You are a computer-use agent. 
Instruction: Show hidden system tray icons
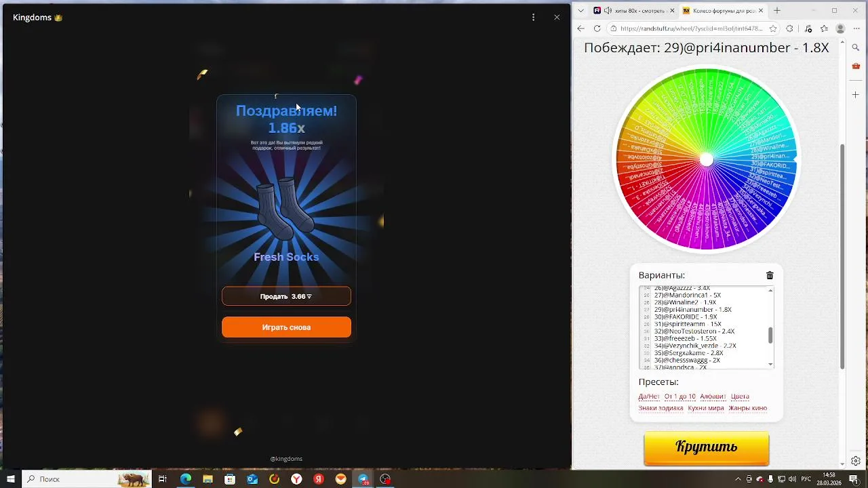click(x=738, y=479)
